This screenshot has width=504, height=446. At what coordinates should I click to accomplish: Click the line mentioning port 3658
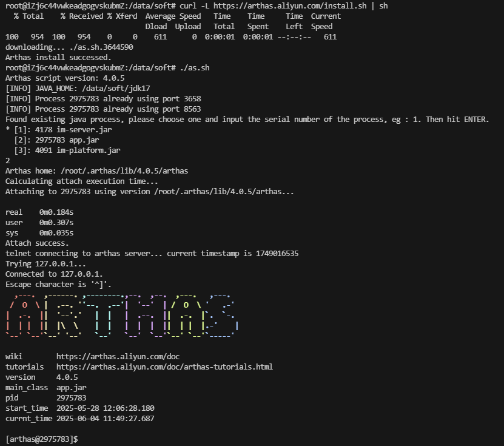103,98
